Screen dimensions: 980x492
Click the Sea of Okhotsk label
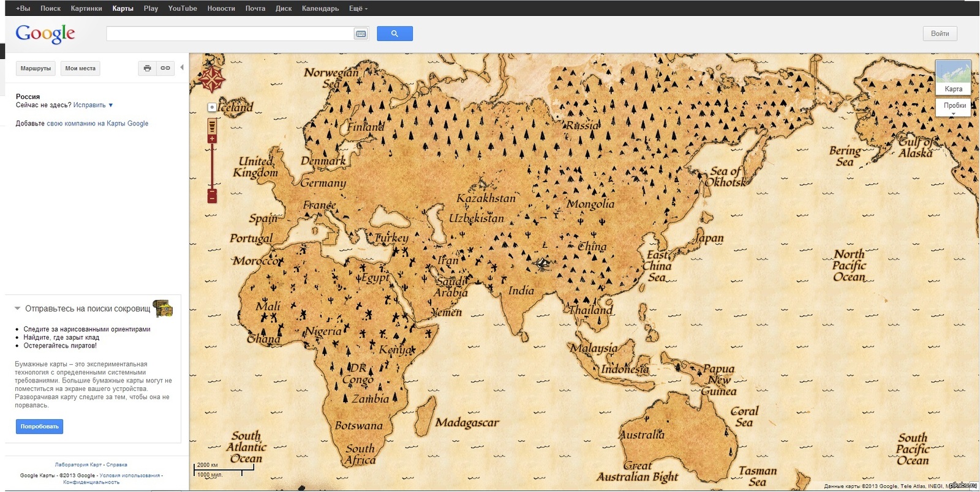(726, 176)
